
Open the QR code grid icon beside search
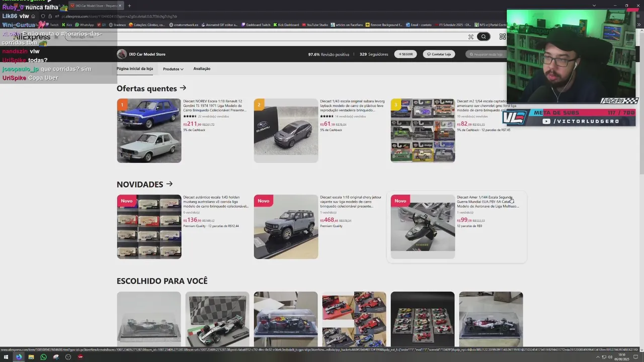tap(502, 37)
